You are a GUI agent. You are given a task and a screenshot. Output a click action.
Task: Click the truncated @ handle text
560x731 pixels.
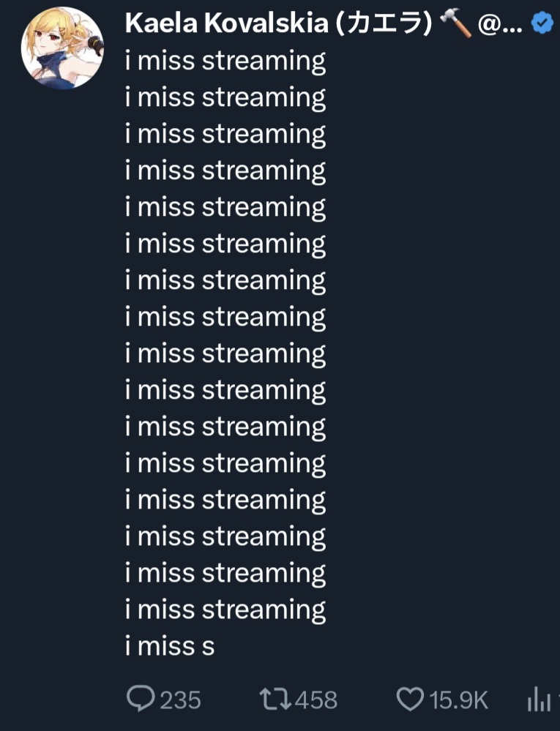click(x=499, y=23)
